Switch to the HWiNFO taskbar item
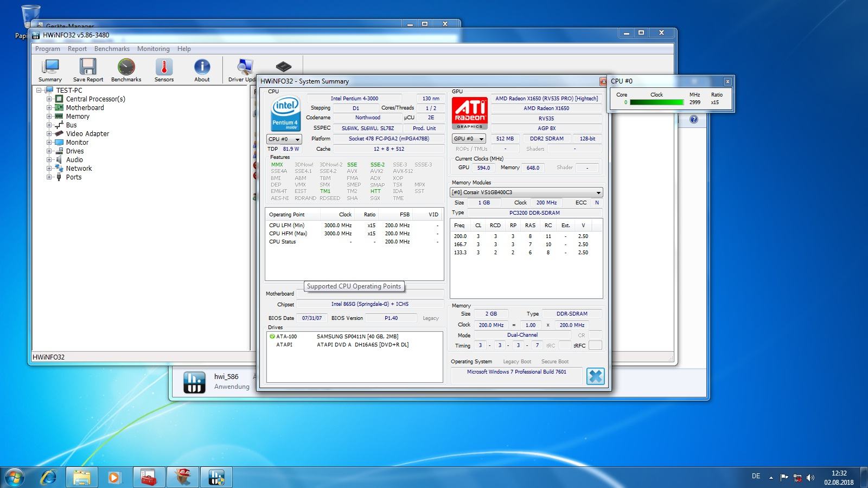Screen dimensions: 868x488 click(216, 478)
